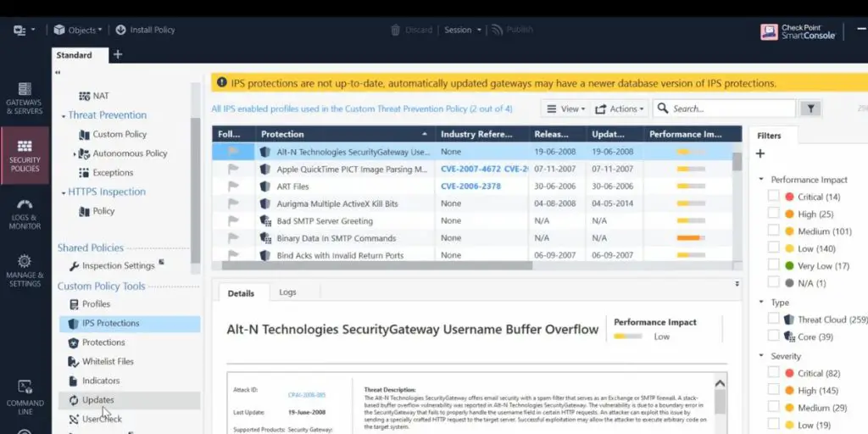Open the Actions dropdown

(x=619, y=109)
